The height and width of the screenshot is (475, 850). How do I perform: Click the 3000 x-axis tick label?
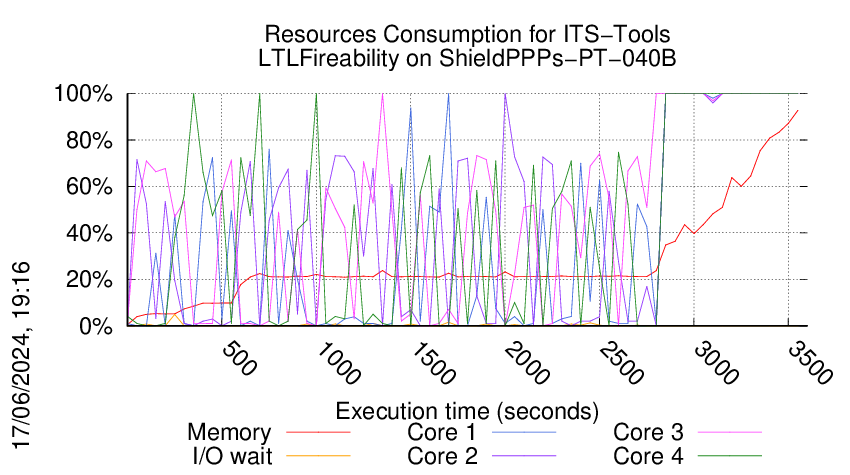(716, 363)
